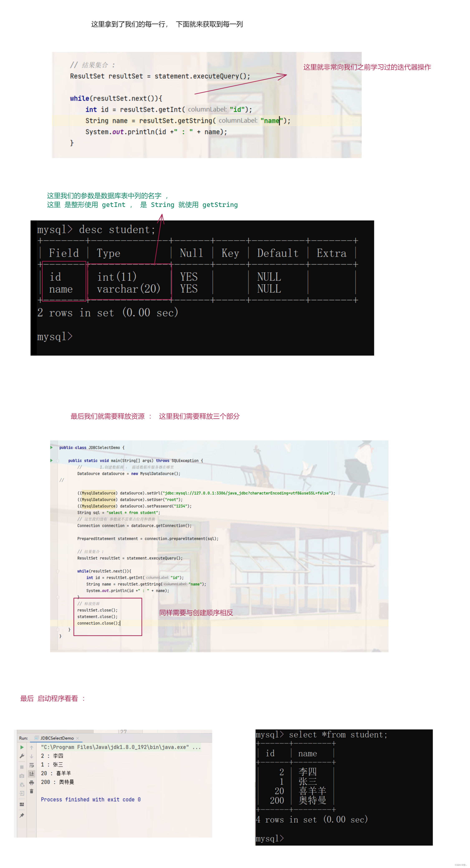Click the print icon in Run console
Screen dimensions: 470x868
coord(32,782)
